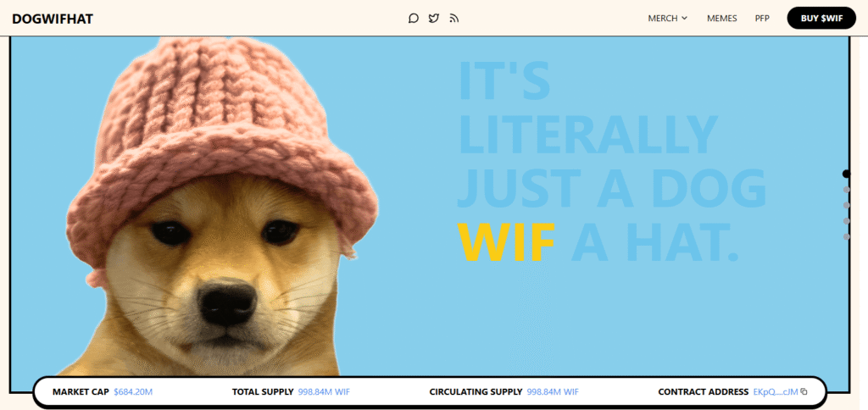
Task: Select the active first slide dot
Action: pyautogui.click(x=847, y=174)
